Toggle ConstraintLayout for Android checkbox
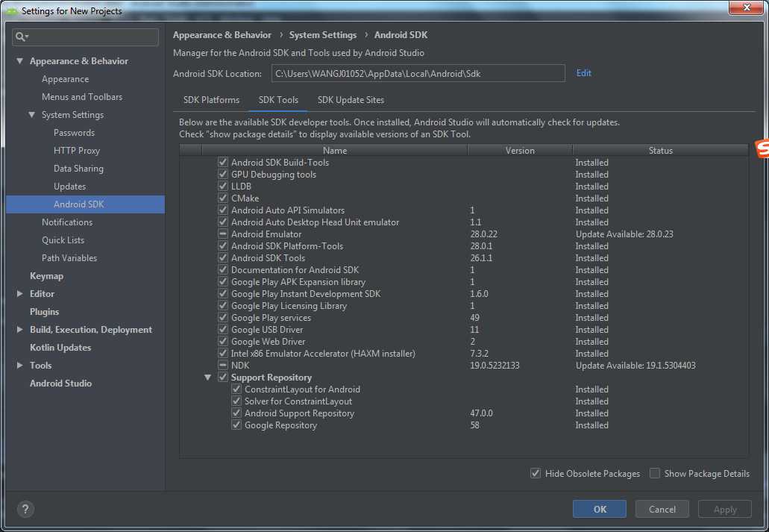The image size is (769, 532). [236, 389]
